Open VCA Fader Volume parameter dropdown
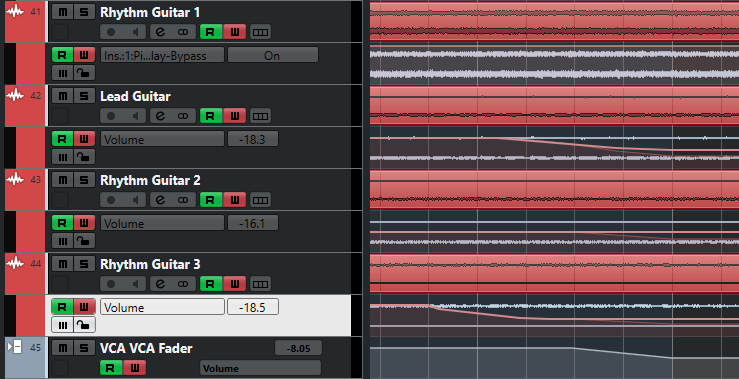The image size is (739, 379). (x=260, y=368)
